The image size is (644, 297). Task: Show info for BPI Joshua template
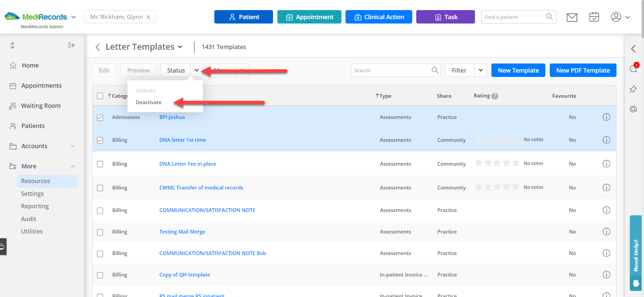click(x=606, y=117)
